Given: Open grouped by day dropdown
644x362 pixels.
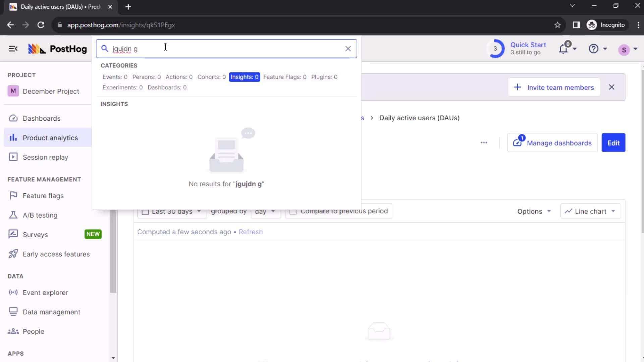Looking at the screenshot, I should coord(264,211).
